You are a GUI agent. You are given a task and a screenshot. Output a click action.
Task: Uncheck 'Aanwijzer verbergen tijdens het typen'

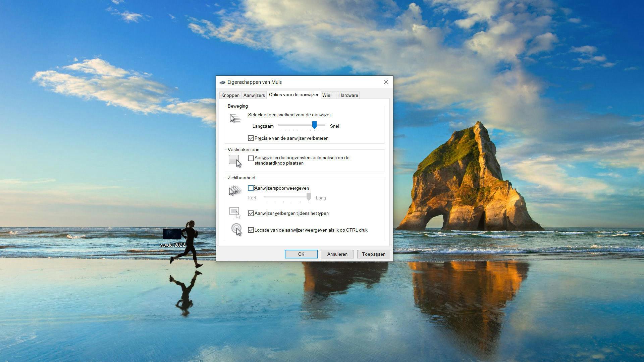[251, 213]
